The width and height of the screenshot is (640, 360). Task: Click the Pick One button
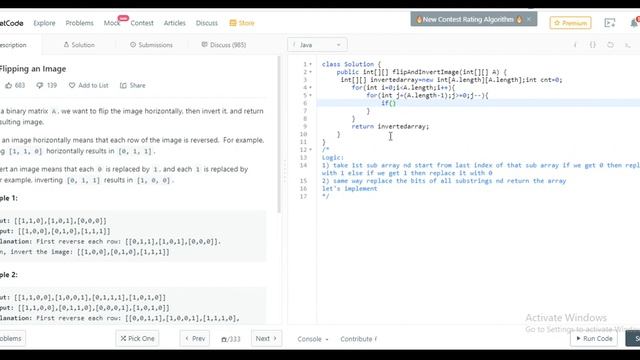tap(137, 338)
